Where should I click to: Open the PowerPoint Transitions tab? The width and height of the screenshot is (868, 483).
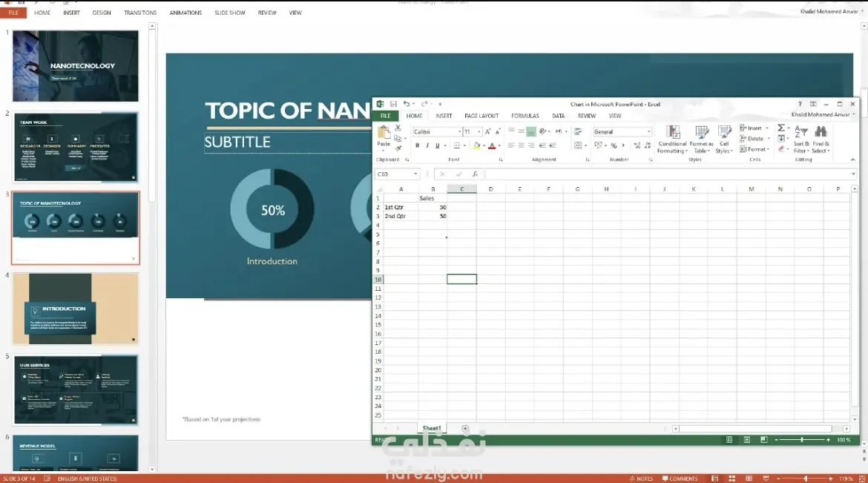pos(140,12)
